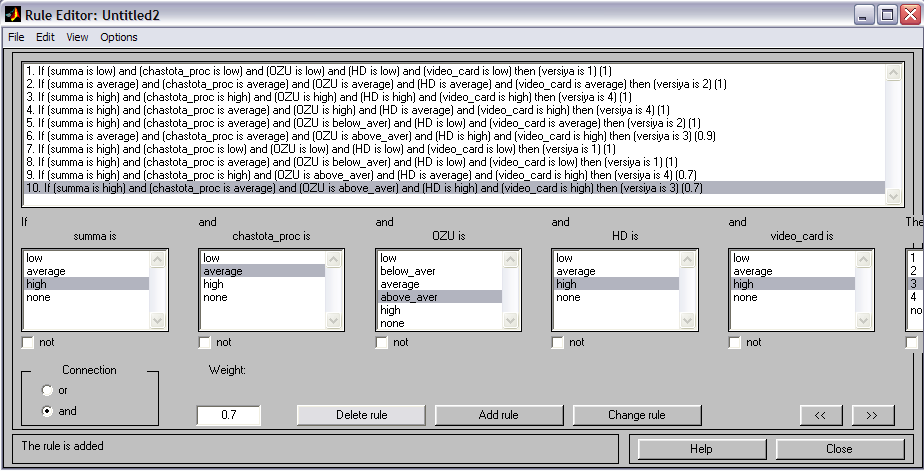Click video_card list scroll up arrow
This screenshot has width=924, height=471.
tap(863, 259)
